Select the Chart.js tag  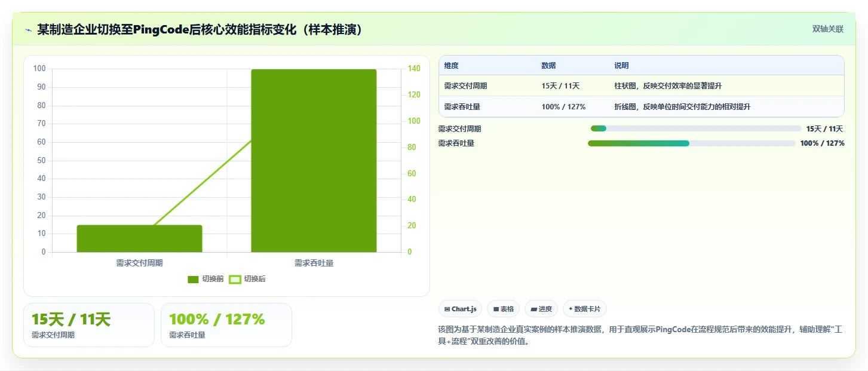[461, 309]
